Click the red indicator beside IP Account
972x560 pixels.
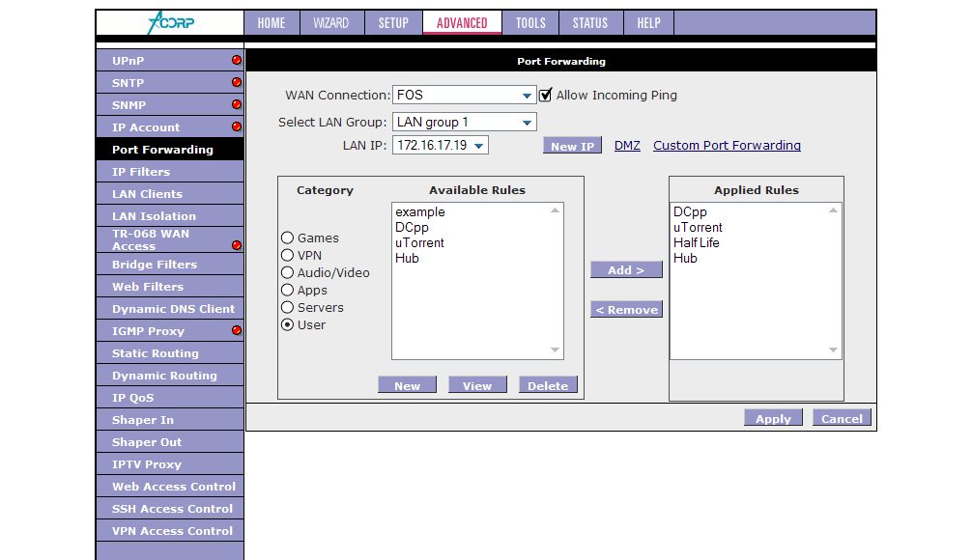(x=236, y=126)
